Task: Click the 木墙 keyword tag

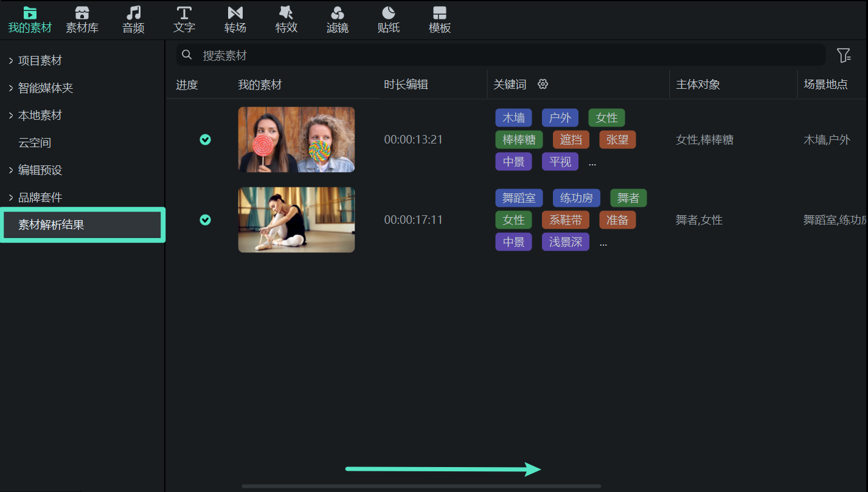Action: (x=514, y=117)
